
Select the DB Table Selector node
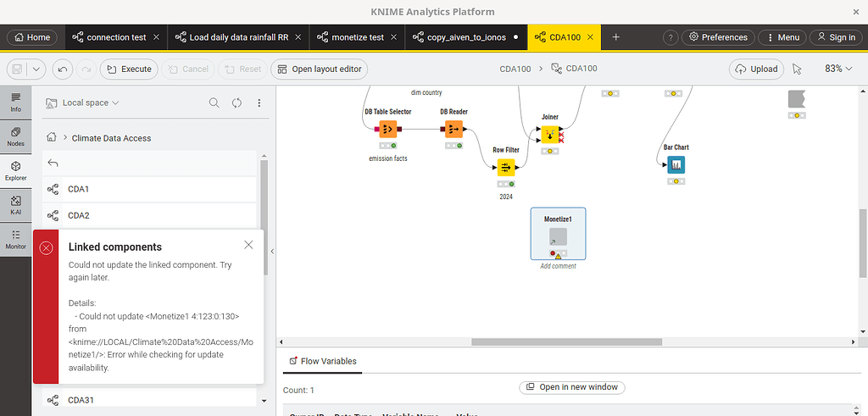coord(388,130)
